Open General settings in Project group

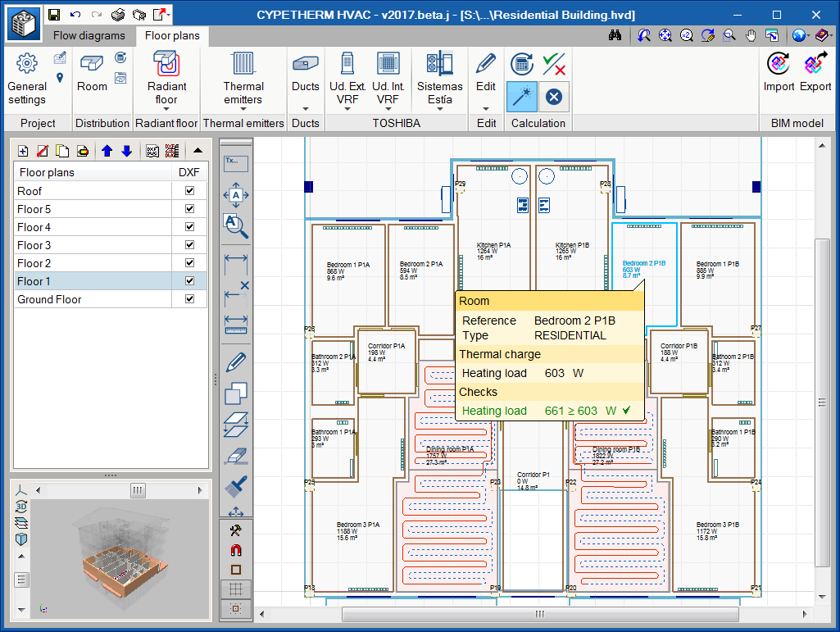[x=27, y=79]
